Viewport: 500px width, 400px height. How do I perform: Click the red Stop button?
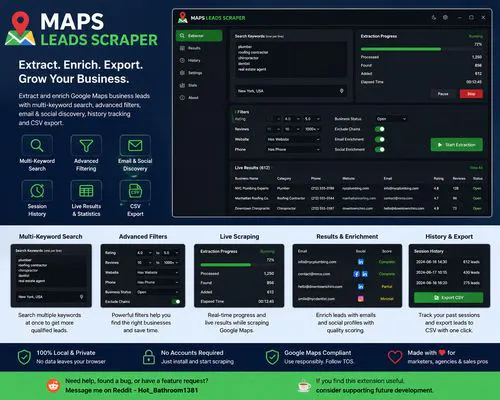tap(471, 94)
